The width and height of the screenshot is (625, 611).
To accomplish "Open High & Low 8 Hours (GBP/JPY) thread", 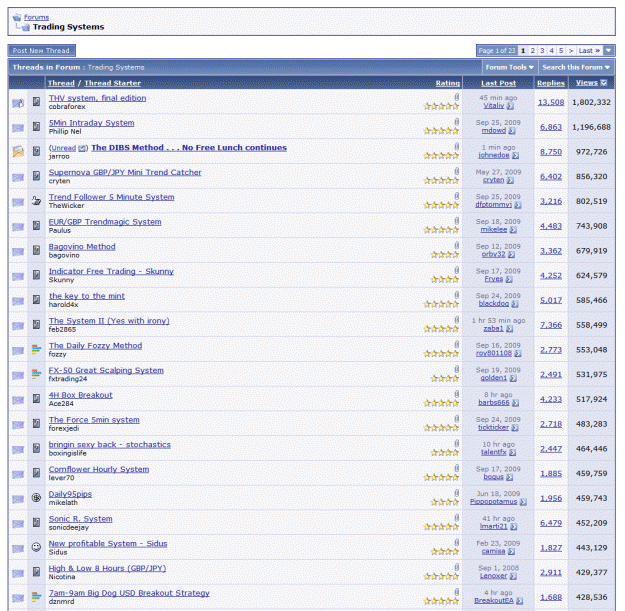I will click(107, 568).
